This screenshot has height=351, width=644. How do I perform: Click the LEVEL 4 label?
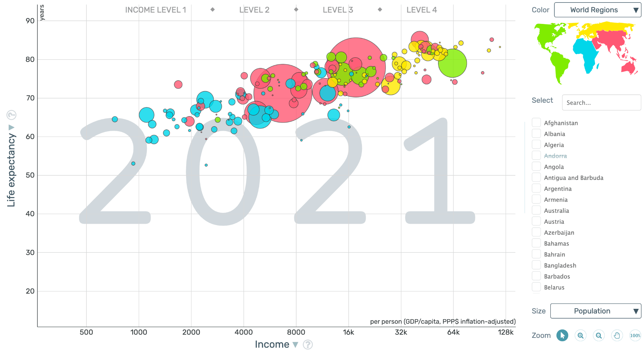[422, 10]
